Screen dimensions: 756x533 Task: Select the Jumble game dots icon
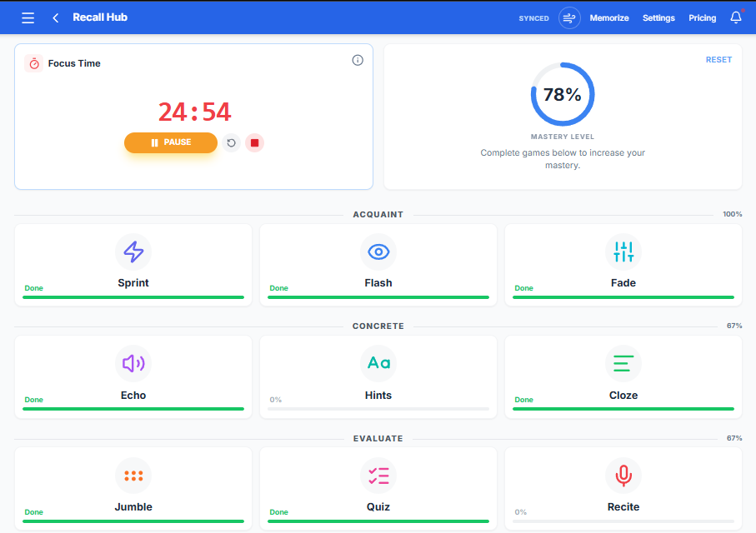pyautogui.click(x=133, y=476)
